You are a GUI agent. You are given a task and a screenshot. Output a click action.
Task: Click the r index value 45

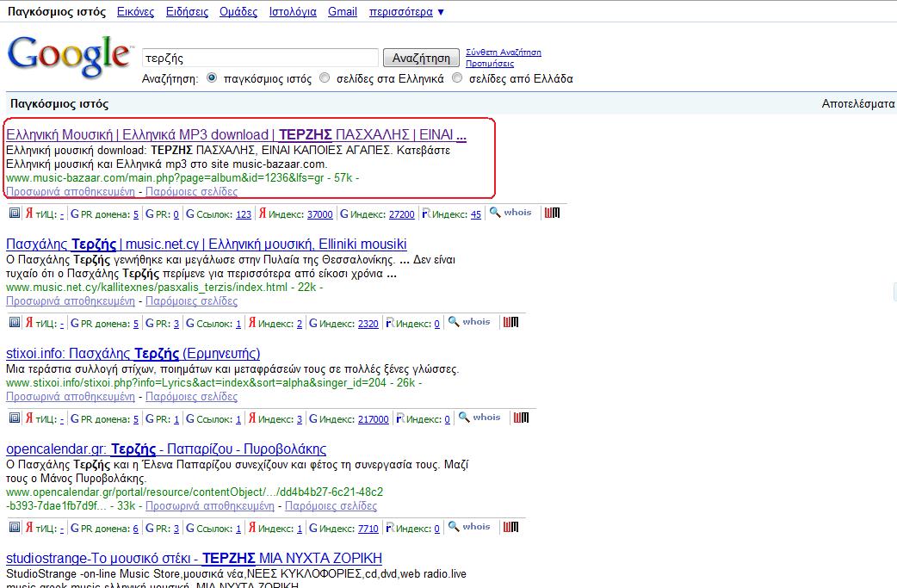click(x=476, y=214)
